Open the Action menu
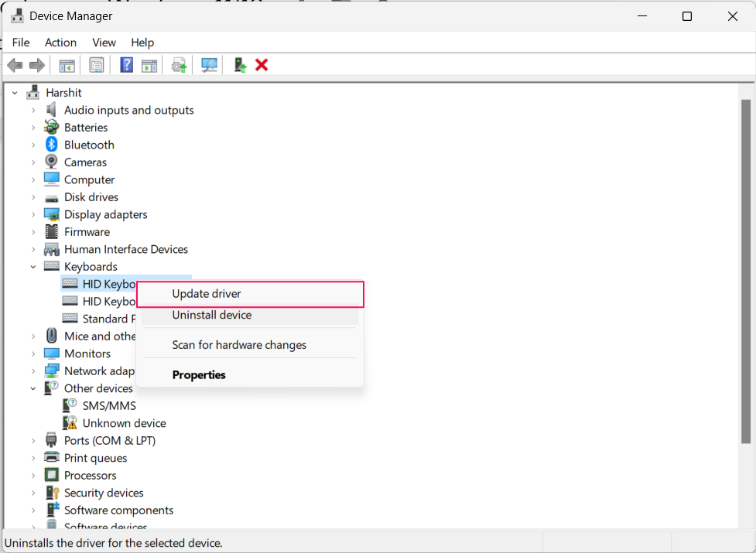Viewport: 756px width, 553px height. [60, 43]
